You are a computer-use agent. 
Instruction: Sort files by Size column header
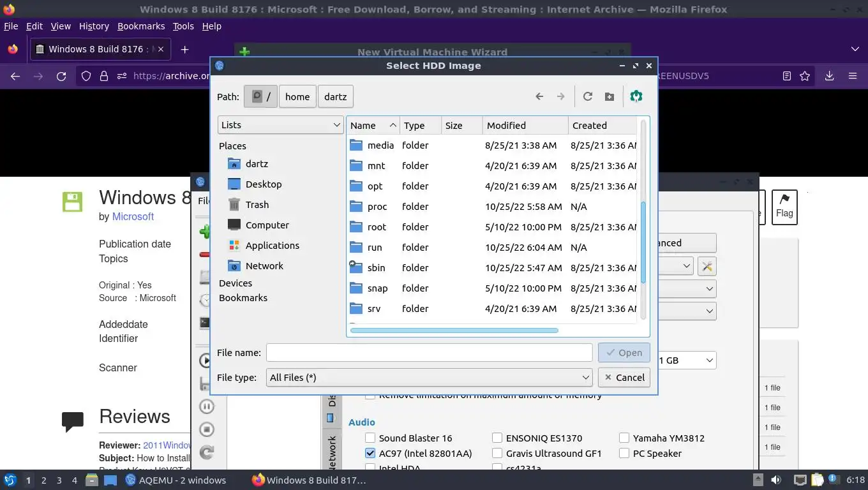click(462, 126)
